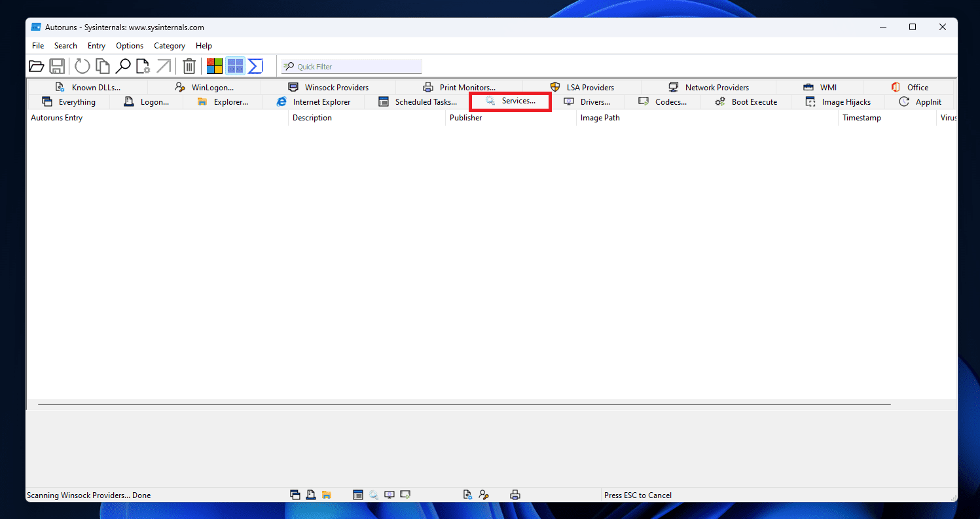980x519 pixels.
Task: Sort by the Timestamp column header
Action: (x=887, y=118)
